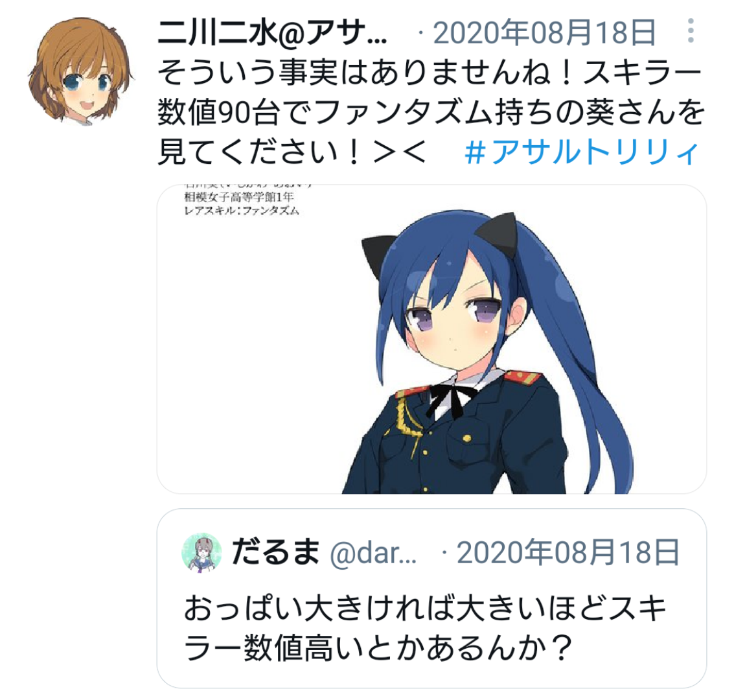Open the attached blue-haired character image
The height and width of the screenshot is (700, 734).
tap(431, 339)
